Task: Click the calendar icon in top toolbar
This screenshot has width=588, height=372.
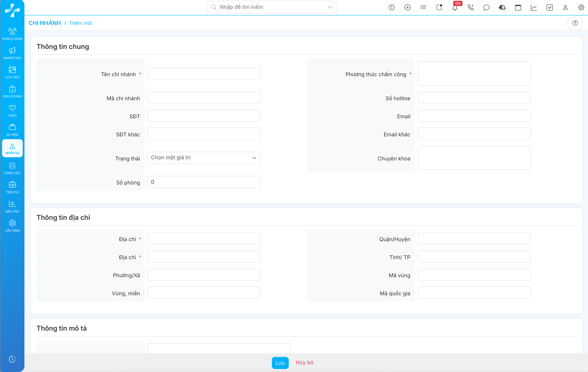Action: tap(518, 8)
